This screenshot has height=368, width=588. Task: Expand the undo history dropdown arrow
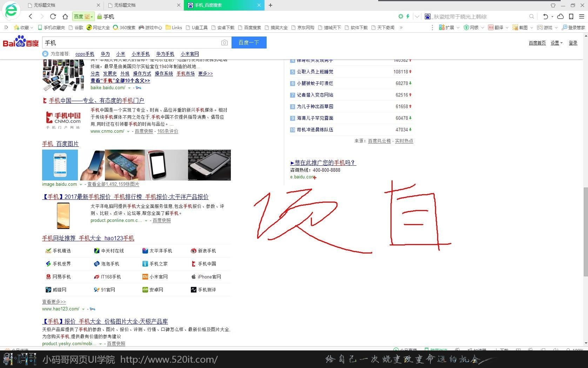click(552, 17)
